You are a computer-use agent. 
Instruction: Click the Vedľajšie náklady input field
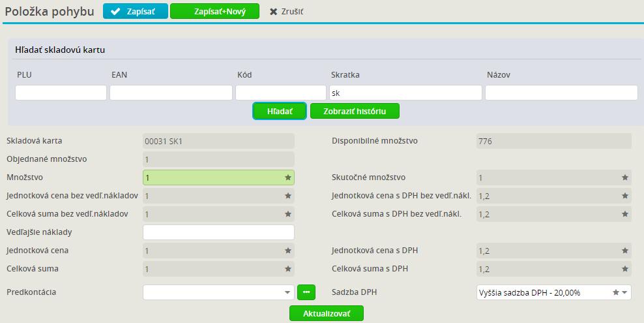point(218,232)
